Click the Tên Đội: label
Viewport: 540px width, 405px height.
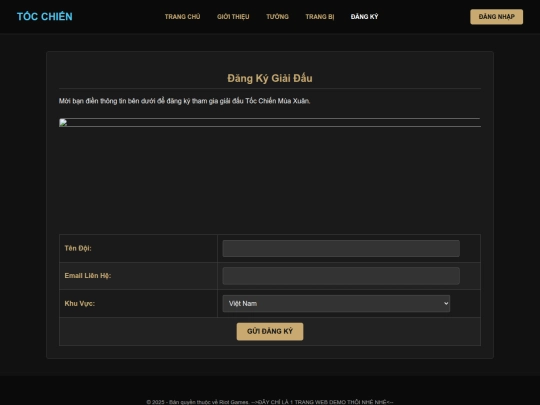pyautogui.click(x=78, y=248)
